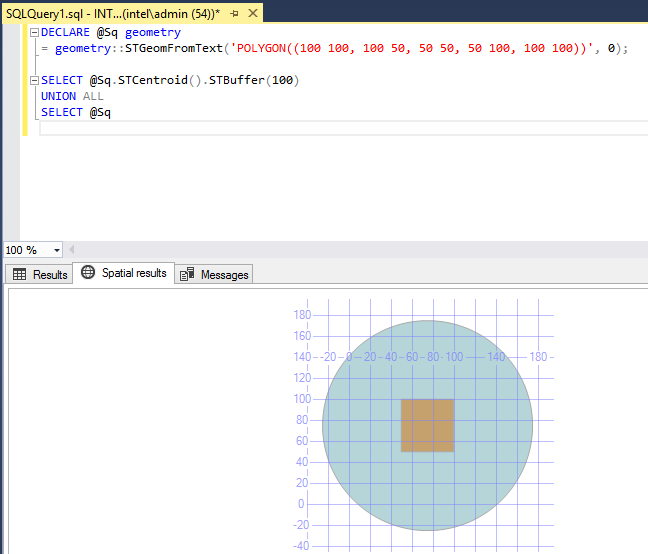Click the Results grid icon
Image resolution: width=648 pixels, height=554 pixels.
coord(19,274)
